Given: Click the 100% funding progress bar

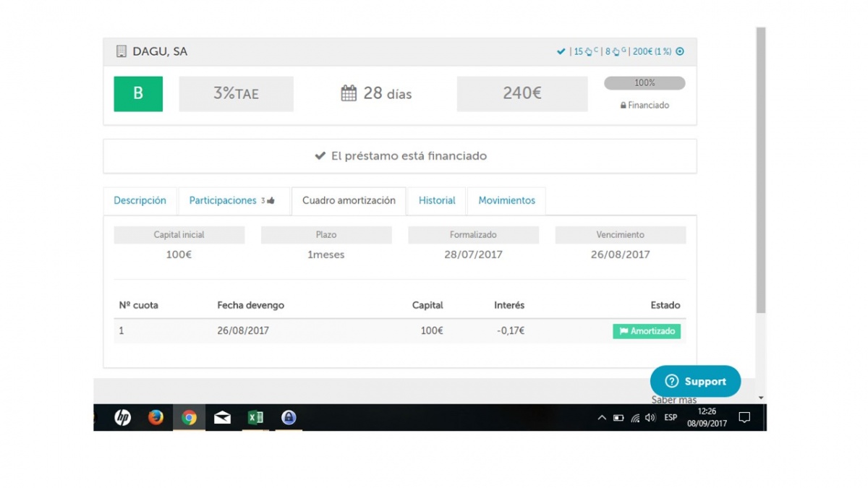Looking at the screenshot, I should (x=644, y=83).
